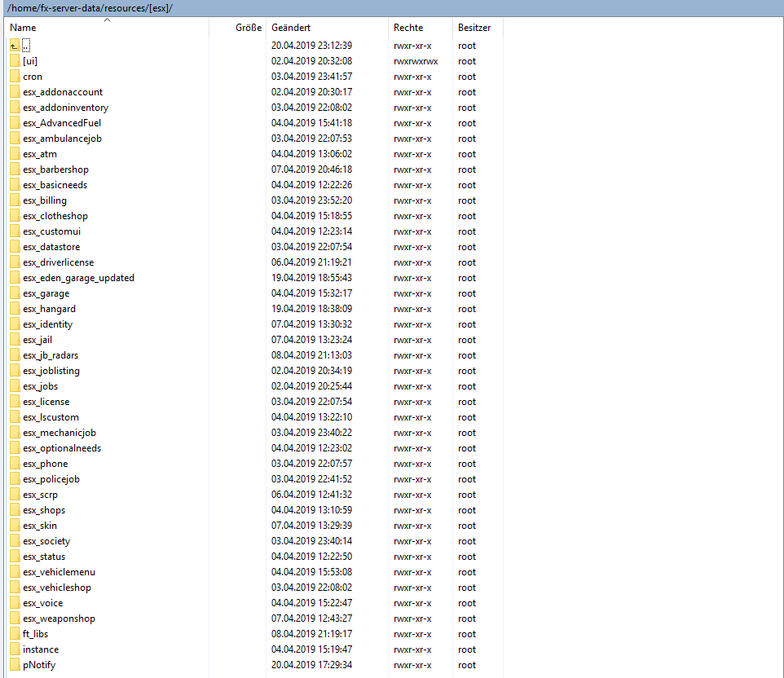Select the esx_policejob folder icon

click(15, 479)
